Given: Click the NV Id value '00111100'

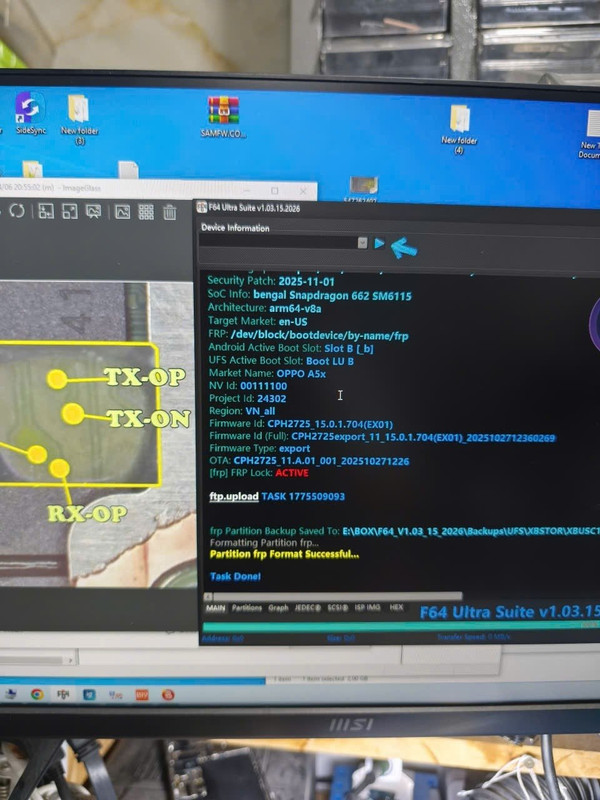Looking at the screenshot, I should (x=263, y=386).
